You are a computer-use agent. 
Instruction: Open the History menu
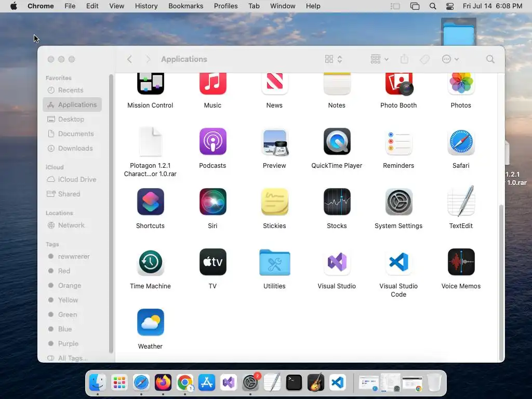146,6
